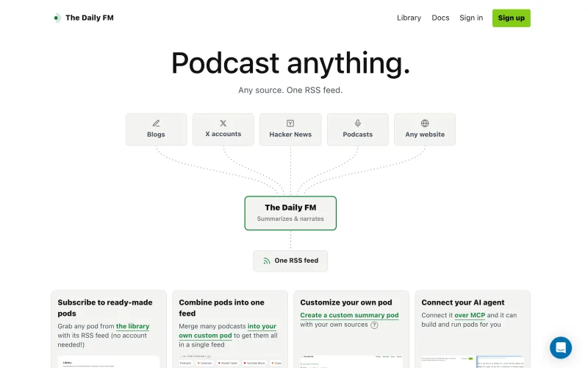Click the Any website globe icon
The width and height of the screenshot is (588, 368).
(425, 123)
